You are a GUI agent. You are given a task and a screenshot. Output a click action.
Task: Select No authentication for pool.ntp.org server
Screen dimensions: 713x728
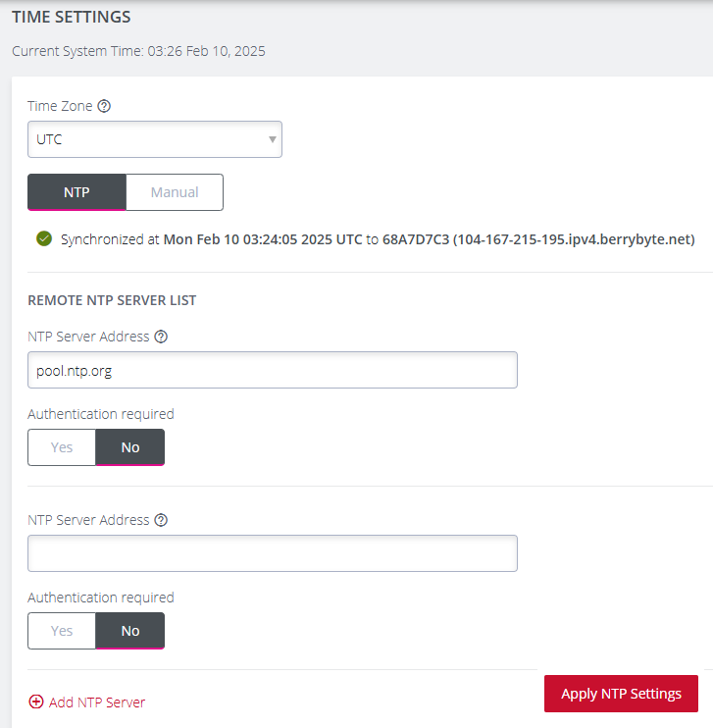click(129, 447)
